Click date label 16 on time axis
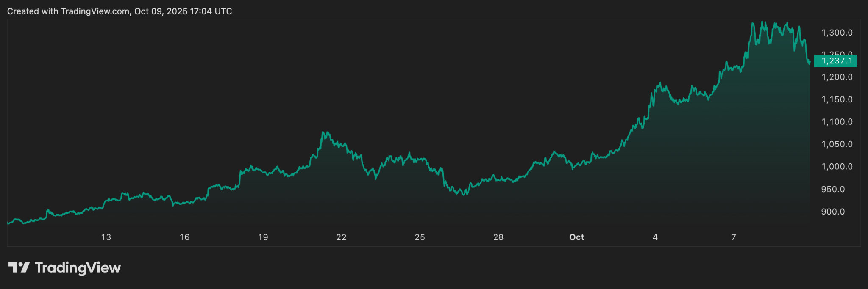 184,237
